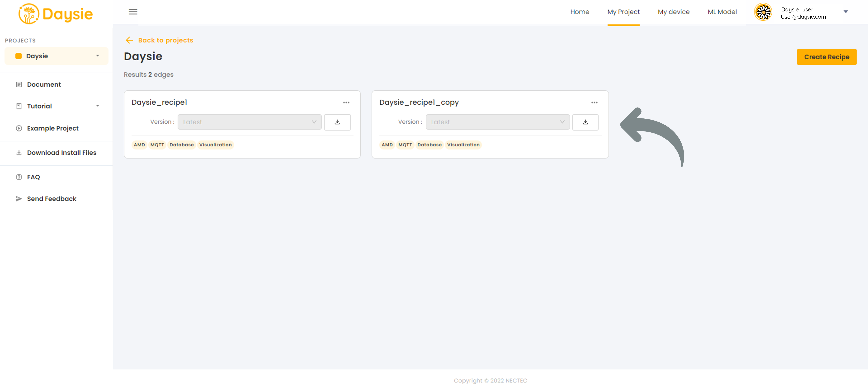
Task: Go to the Home tab
Action: (x=580, y=12)
